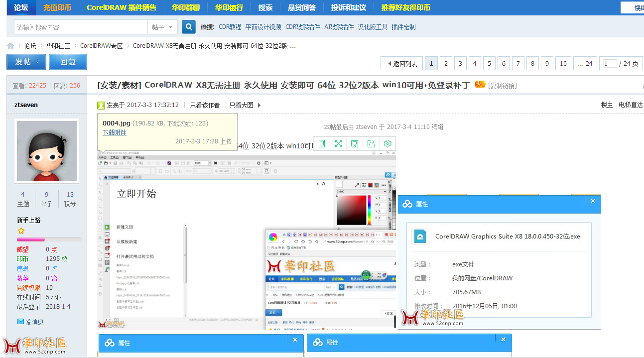644x358 pixels.
Task: Open 搜索 in the nav bar
Action: point(265,7)
